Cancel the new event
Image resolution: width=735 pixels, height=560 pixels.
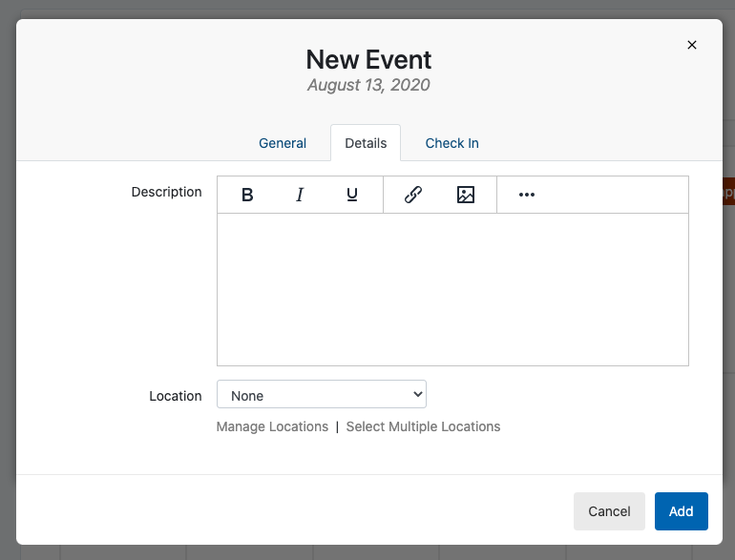(609, 511)
